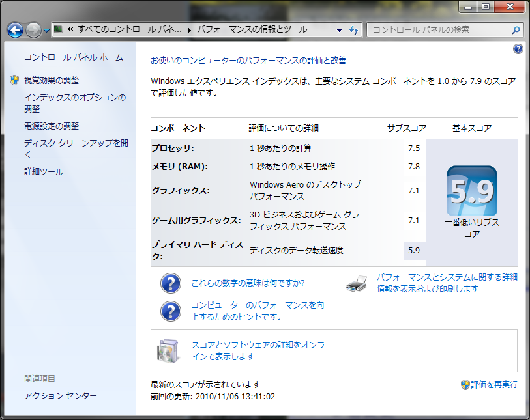Open help via the blue question mark icon
The height and width of the screenshot is (420, 530).
pyautogui.click(x=518, y=49)
